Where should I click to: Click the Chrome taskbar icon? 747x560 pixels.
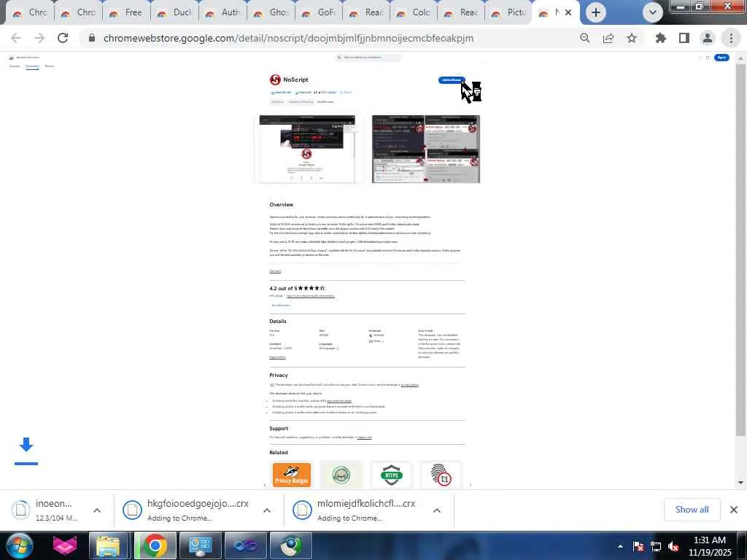155,545
